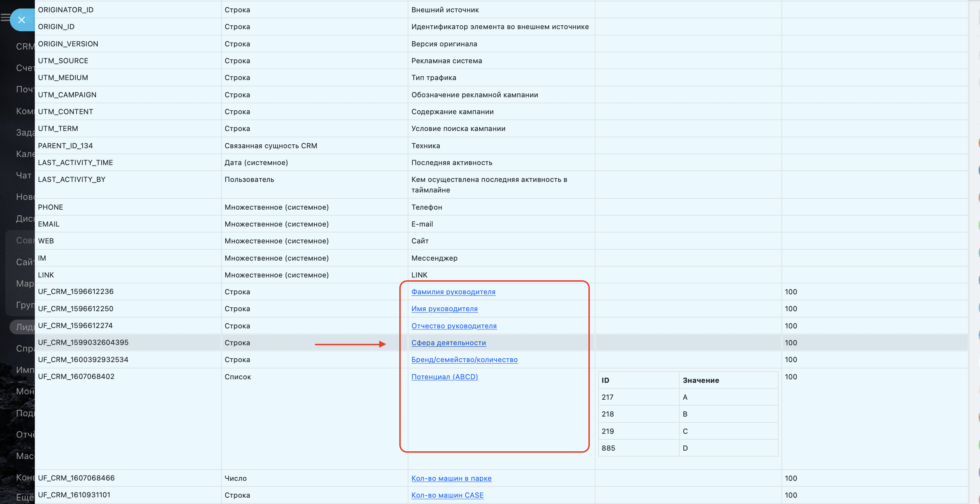Open the Календарь sidebar menu item
The height and width of the screenshot is (504, 980).
pos(25,154)
